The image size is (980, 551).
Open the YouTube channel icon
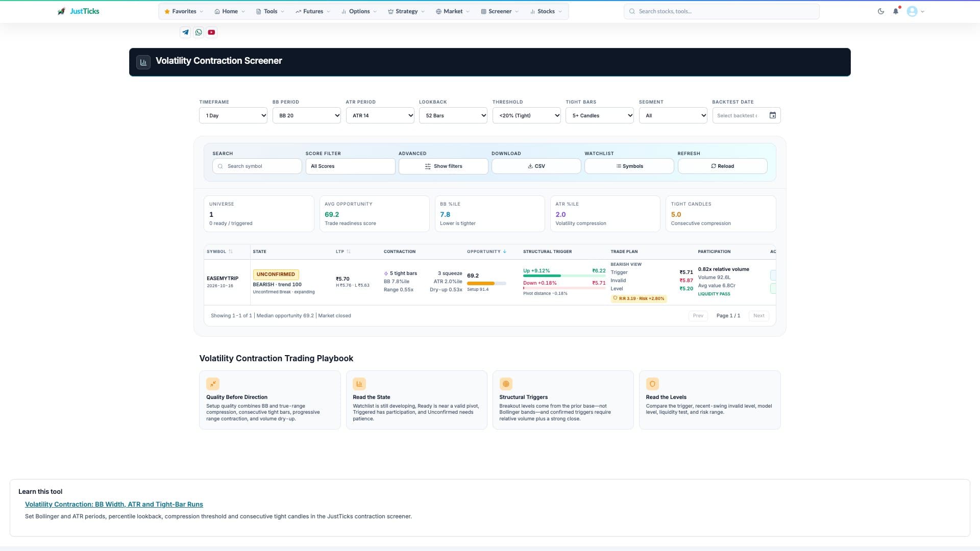click(211, 32)
